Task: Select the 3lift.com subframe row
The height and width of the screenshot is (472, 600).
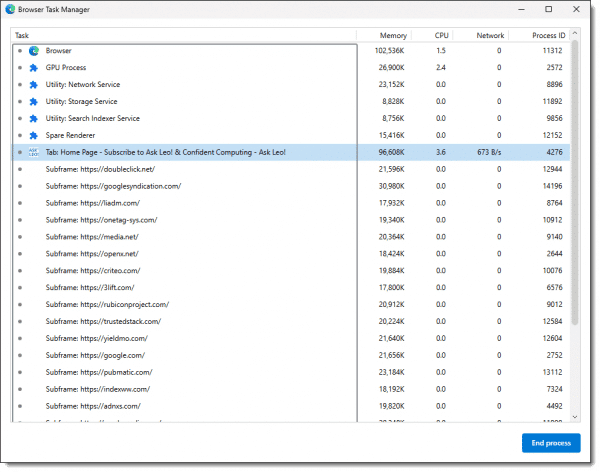Action: 291,287
